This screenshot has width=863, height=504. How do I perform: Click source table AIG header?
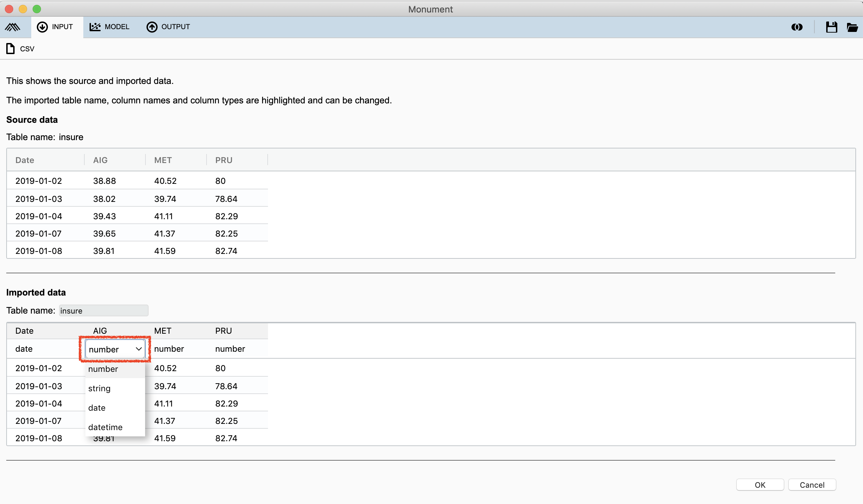(x=100, y=160)
